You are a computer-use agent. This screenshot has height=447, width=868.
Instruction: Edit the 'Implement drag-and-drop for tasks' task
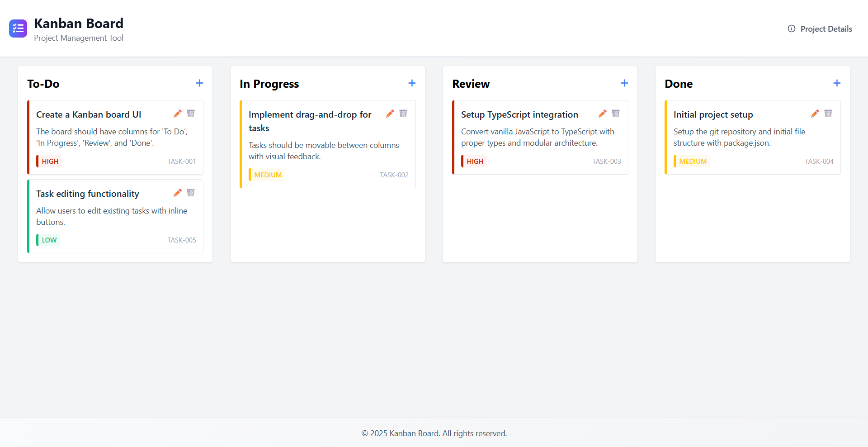(390, 114)
